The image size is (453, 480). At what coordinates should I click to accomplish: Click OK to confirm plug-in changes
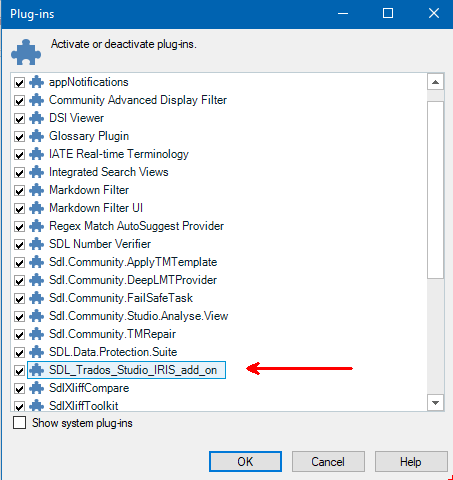click(245, 462)
